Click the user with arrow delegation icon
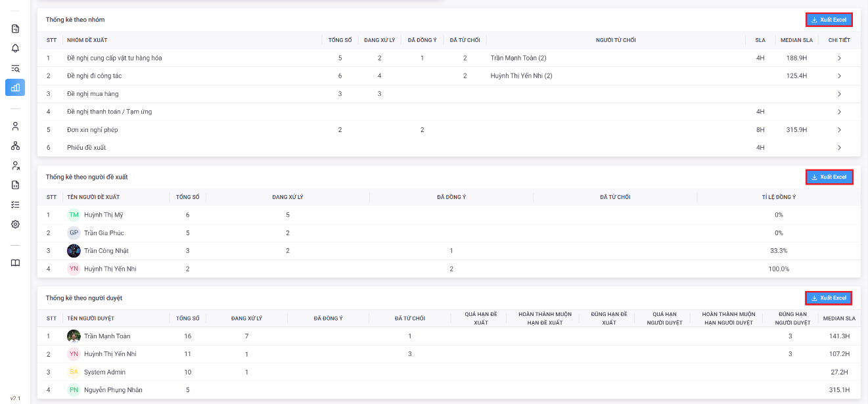 click(15, 166)
